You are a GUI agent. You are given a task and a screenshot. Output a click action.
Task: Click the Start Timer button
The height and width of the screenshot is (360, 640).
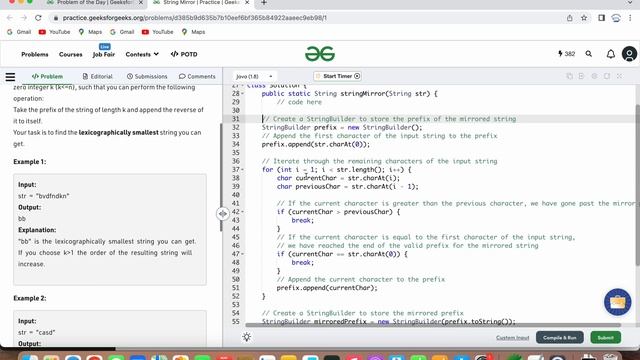[338, 76]
